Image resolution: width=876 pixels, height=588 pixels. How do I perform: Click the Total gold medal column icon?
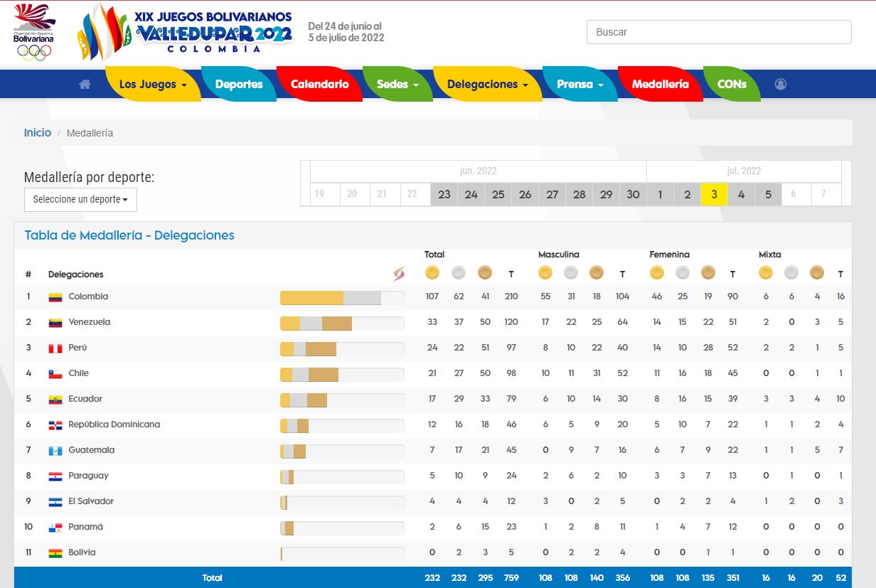coord(432,272)
